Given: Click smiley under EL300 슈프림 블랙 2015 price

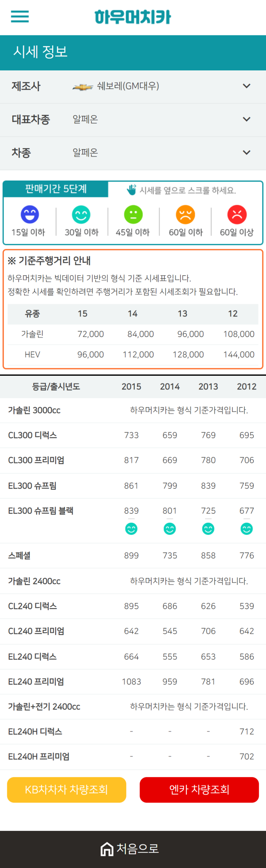Looking at the screenshot, I should tap(131, 529).
